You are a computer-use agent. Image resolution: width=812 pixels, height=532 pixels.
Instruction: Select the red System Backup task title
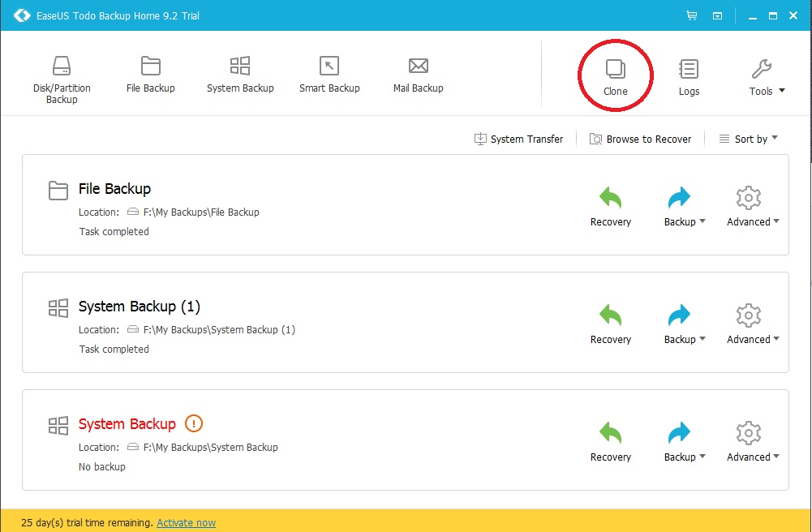coord(127,424)
